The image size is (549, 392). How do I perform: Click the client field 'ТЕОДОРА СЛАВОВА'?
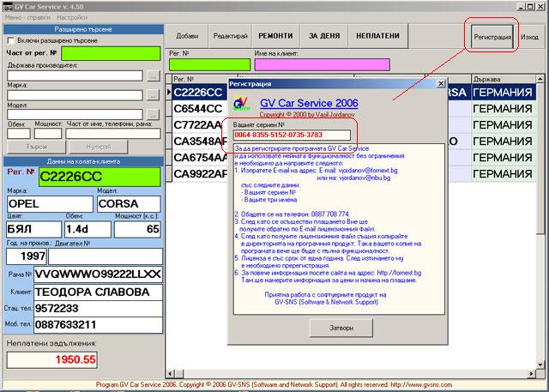(x=98, y=292)
